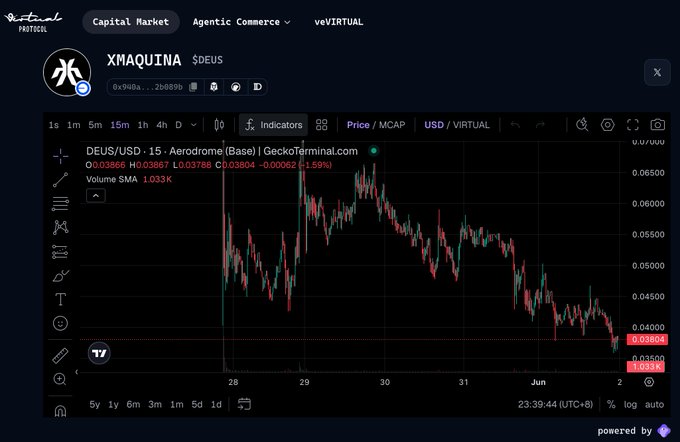Click the Virtuals Protocol logo

tap(33, 22)
